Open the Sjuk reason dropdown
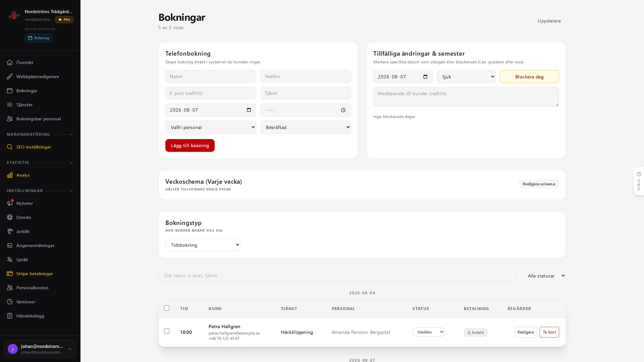Screen dimensions: 644x362 pyautogui.click(x=466, y=77)
